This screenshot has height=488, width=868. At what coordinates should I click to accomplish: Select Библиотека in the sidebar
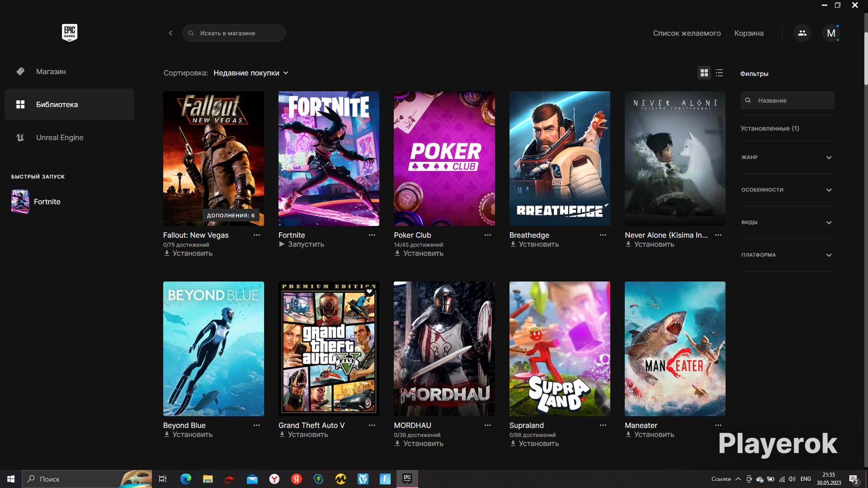click(x=69, y=104)
